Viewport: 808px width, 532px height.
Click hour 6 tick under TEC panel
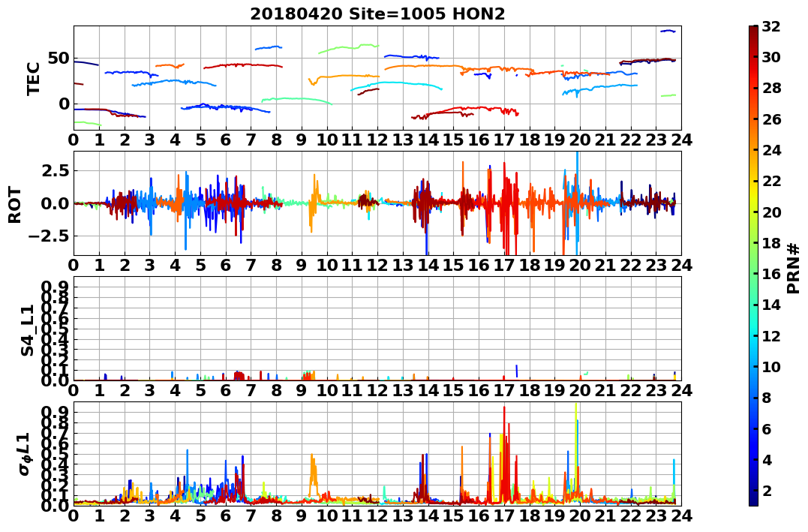coord(226,140)
